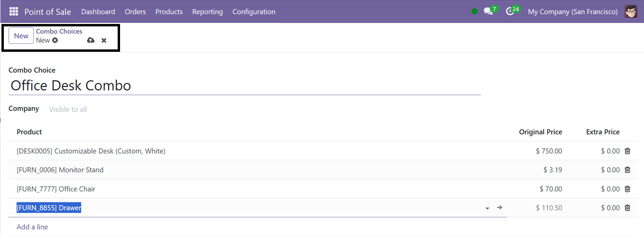Delete the Drawer product line
The image size is (644, 236).
[627, 208]
